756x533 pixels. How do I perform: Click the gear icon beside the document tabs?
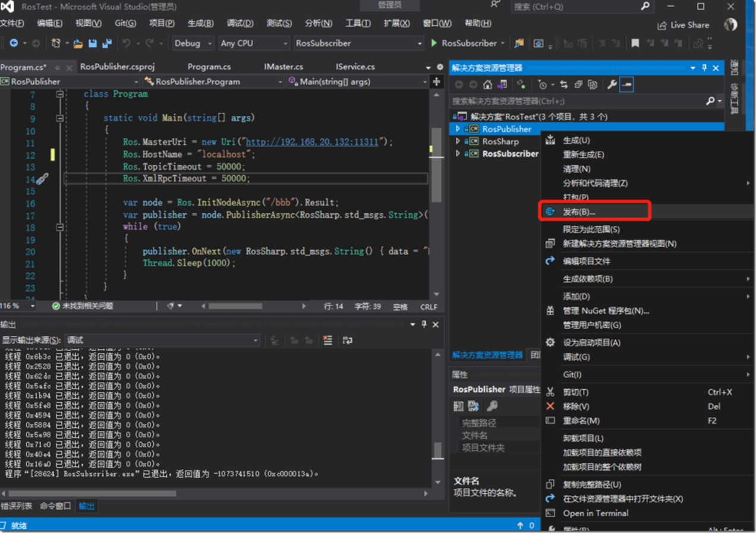[x=440, y=67]
